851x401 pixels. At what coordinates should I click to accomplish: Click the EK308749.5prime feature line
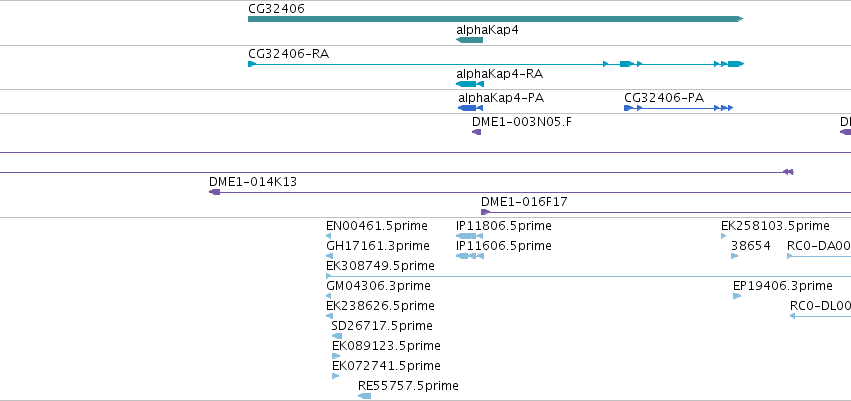[588, 276]
